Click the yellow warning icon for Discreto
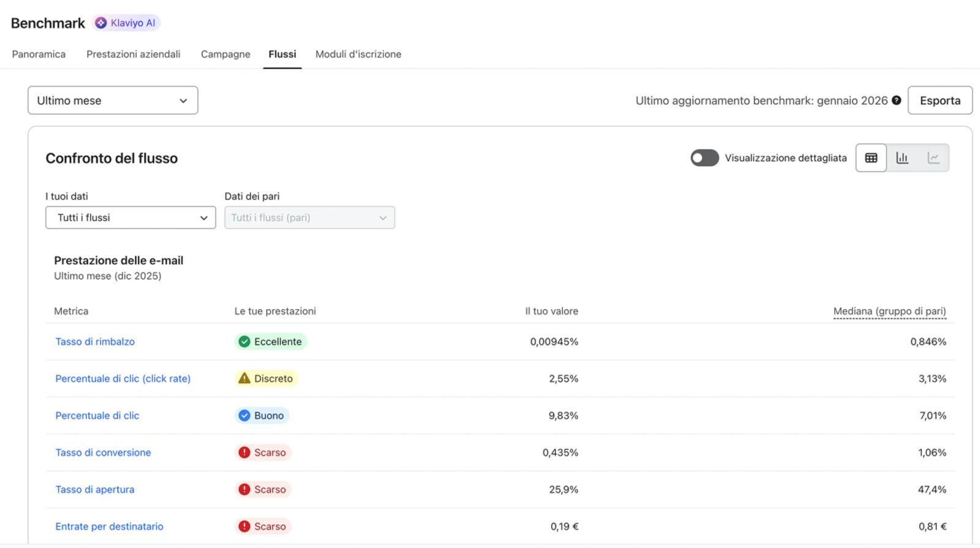 point(244,378)
